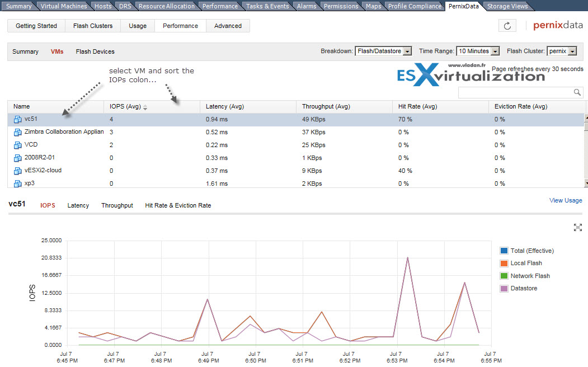
Task: Click the 1.61 ms latency cell
Action: (x=217, y=183)
